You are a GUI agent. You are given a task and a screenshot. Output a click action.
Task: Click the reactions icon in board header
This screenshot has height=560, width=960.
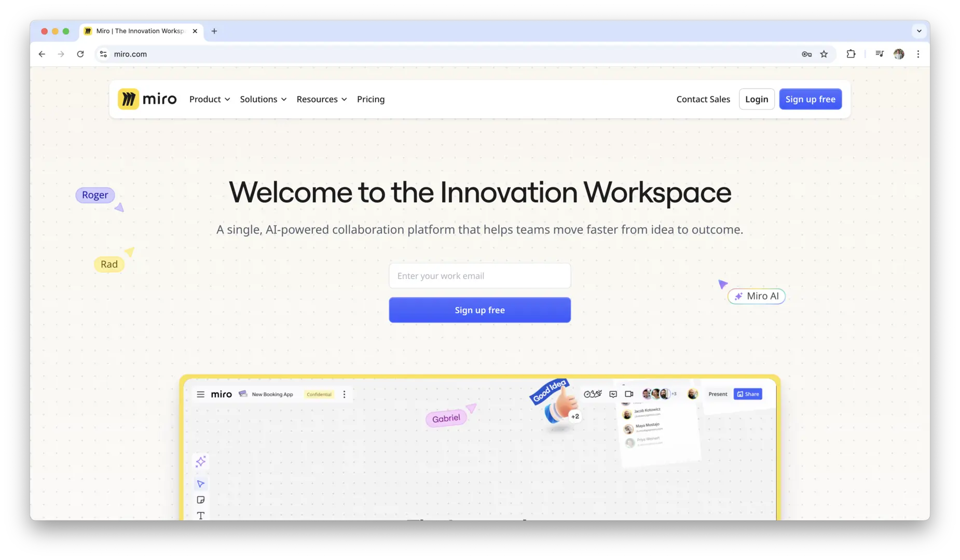(593, 394)
